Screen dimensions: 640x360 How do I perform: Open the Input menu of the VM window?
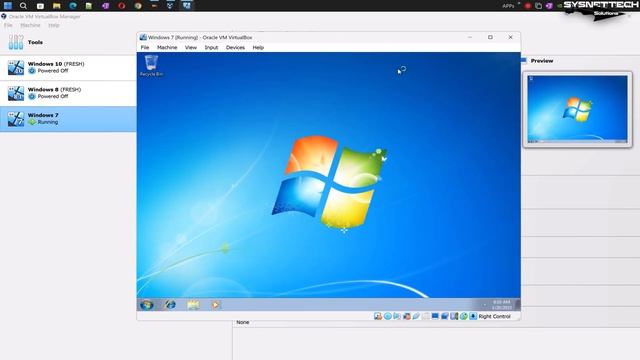point(211,48)
